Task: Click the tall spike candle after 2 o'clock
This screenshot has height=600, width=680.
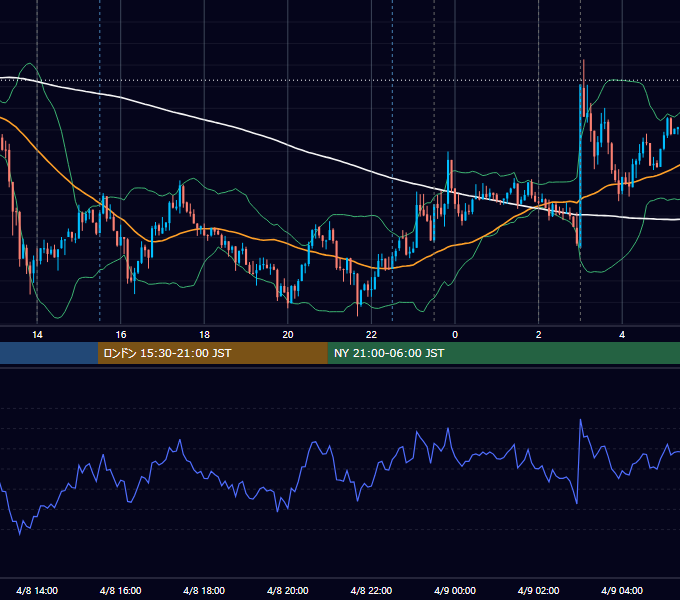Action: pyautogui.click(x=580, y=165)
